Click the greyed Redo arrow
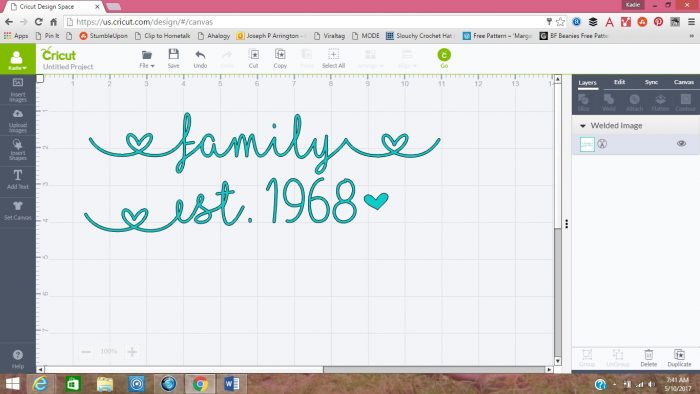 click(227, 59)
